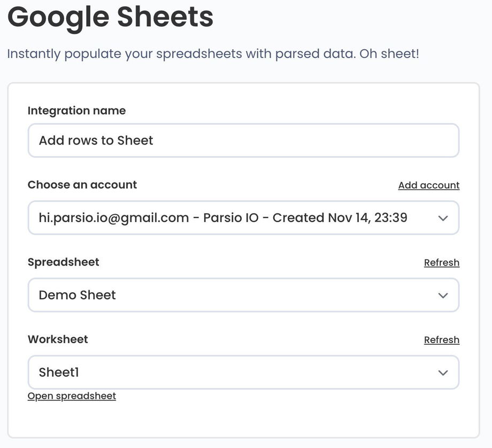Expand the Spreadsheet dropdown showing Demo Sheet
492x448 pixels.
pos(243,295)
